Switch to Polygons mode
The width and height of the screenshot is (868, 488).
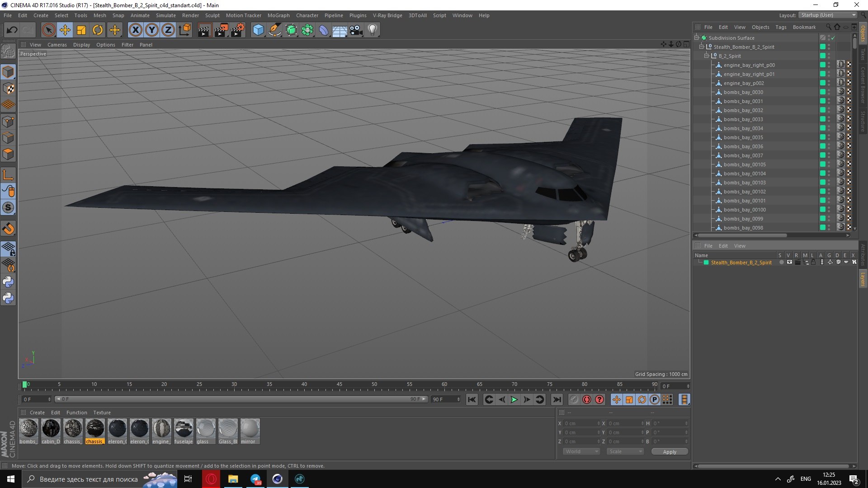[x=8, y=154]
